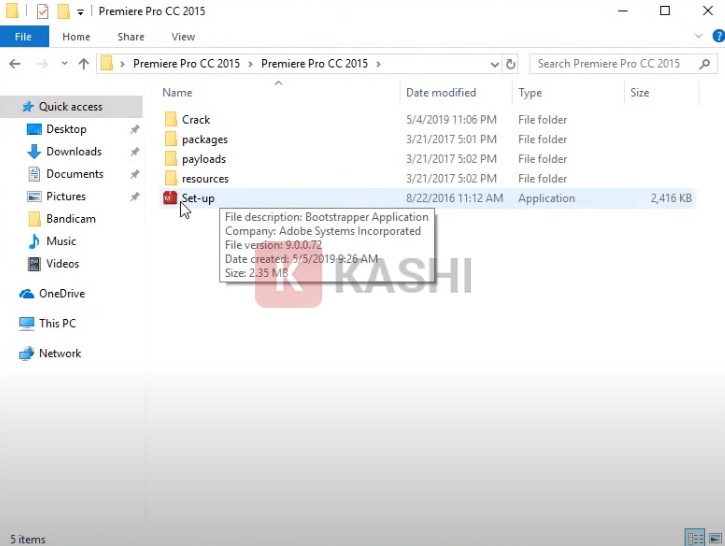
Task: Click the search magnifier icon
Action: (x=705, y=64)
